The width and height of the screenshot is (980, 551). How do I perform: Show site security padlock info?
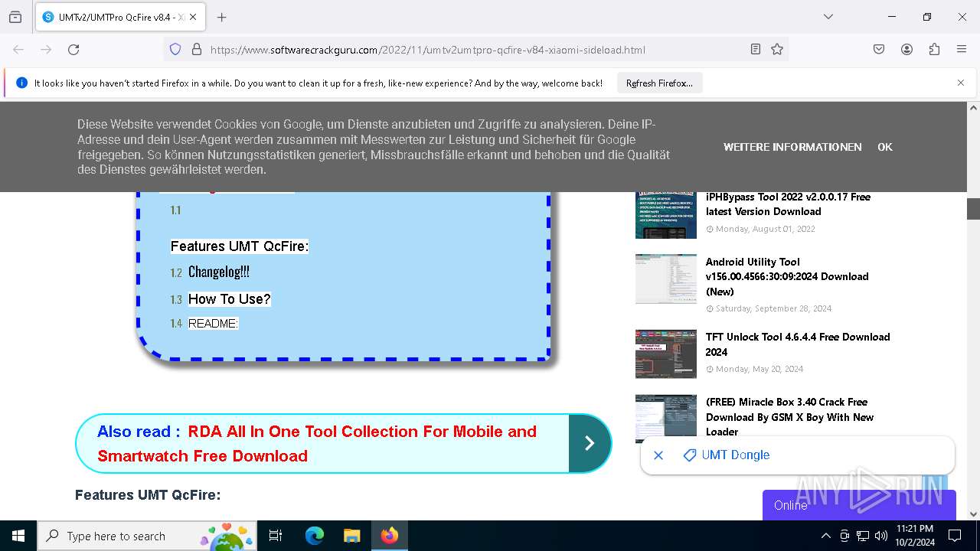coord(197,49)
